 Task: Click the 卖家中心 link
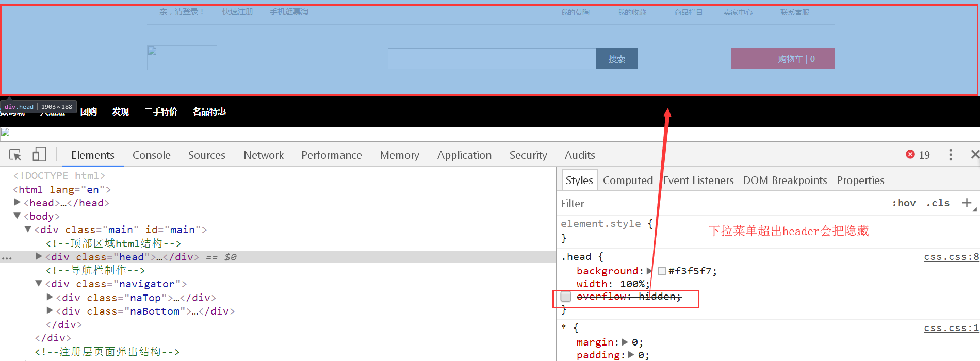pos(738,12)
